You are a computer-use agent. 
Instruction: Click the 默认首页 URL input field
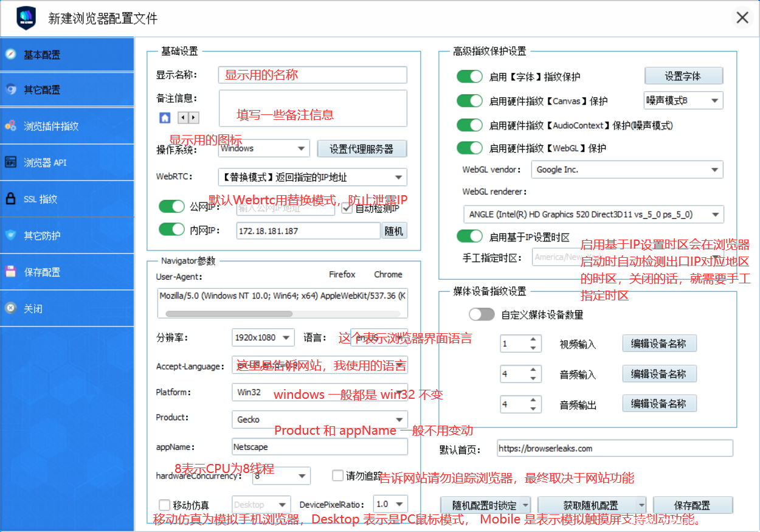pyautogui.click(x=614, y=449)
